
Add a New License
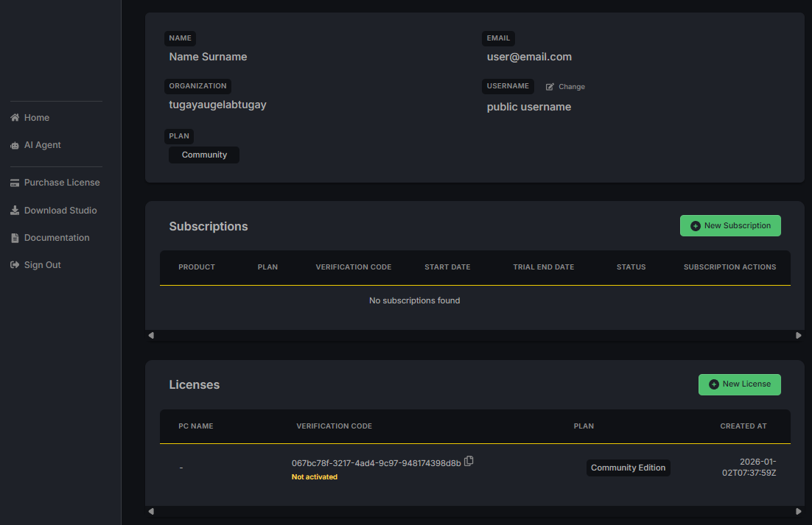point(739,384)
